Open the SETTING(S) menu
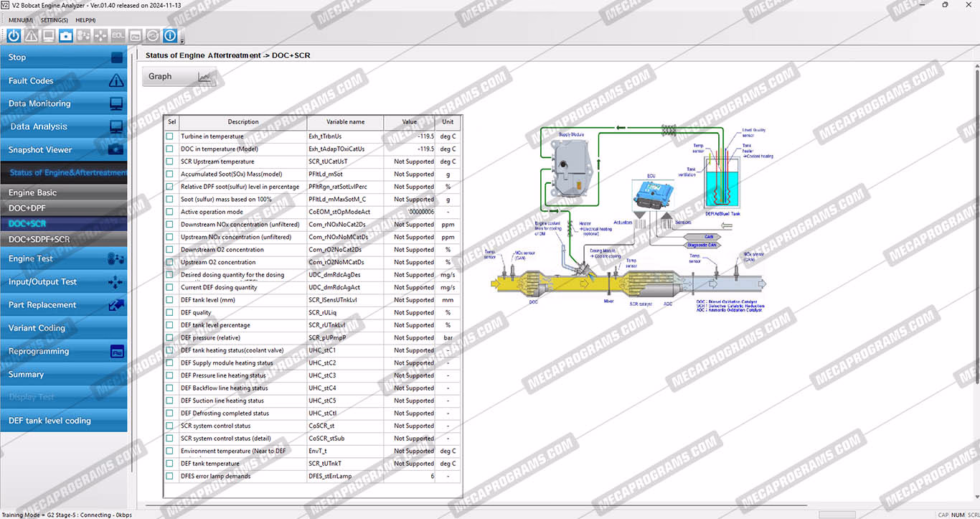The height and width of the screenshot is (519, 980). point(55,20)
